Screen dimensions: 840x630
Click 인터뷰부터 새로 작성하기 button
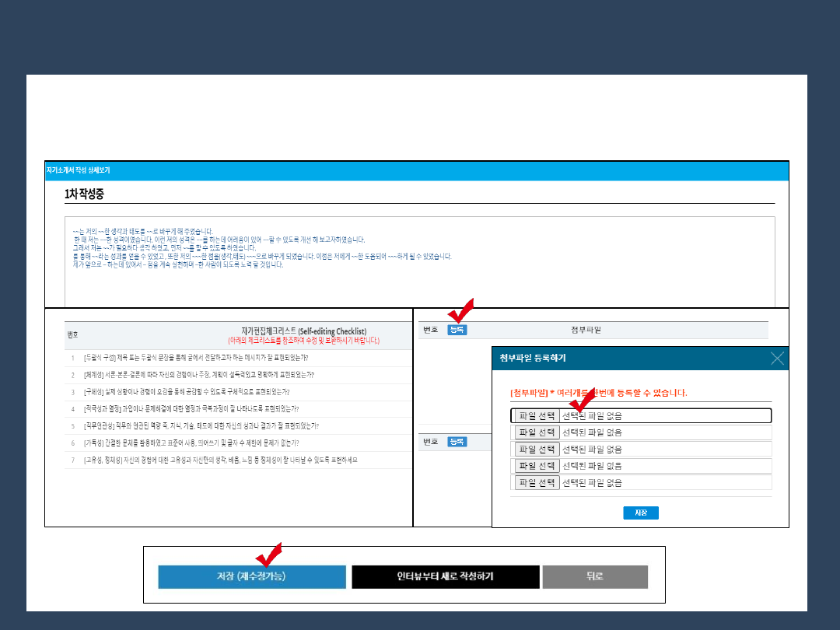pos(445,576)
